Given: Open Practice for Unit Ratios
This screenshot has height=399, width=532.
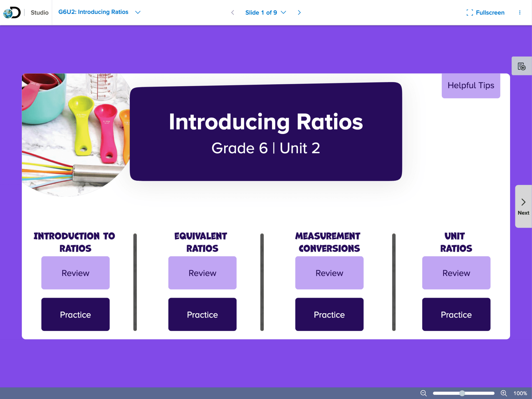Looking at the screenshot, I should click(456, 314).
